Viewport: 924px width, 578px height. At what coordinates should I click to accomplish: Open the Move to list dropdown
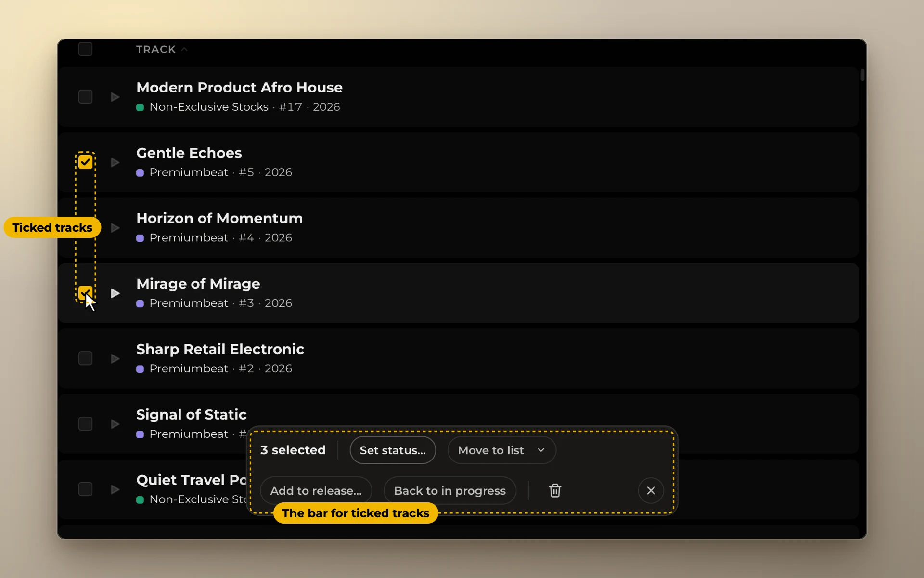(x=501, y=450)
